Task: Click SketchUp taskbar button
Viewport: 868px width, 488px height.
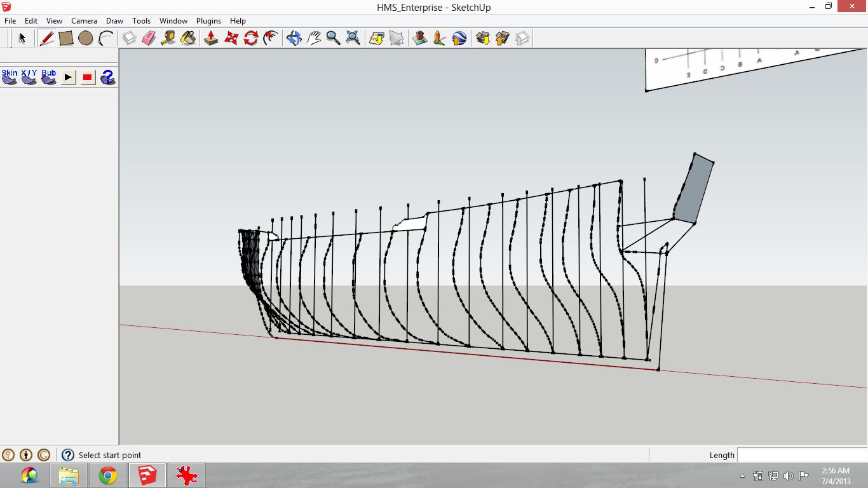Action: 147,475
